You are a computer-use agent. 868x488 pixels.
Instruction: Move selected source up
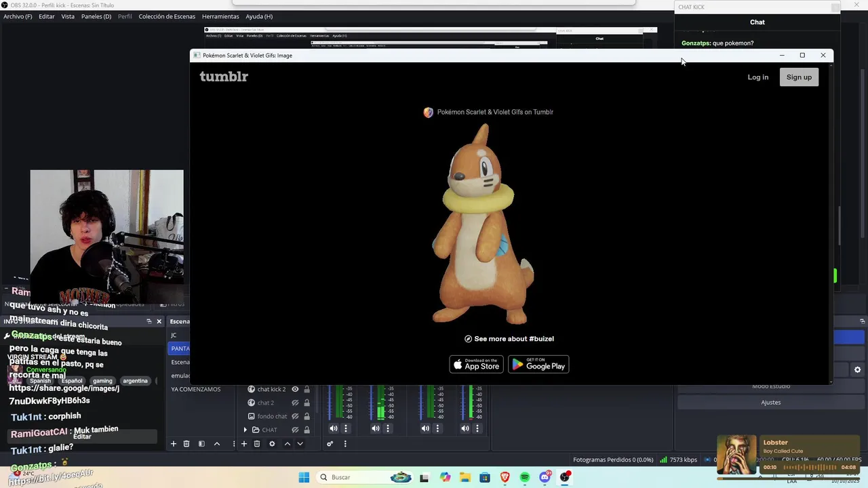[x=288, y=444]
